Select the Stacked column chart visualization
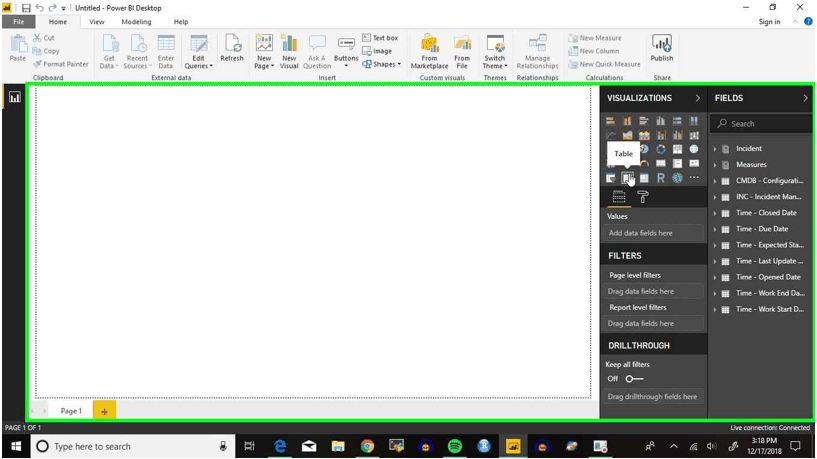Viewport: 817px width, 459px height. 627,121
